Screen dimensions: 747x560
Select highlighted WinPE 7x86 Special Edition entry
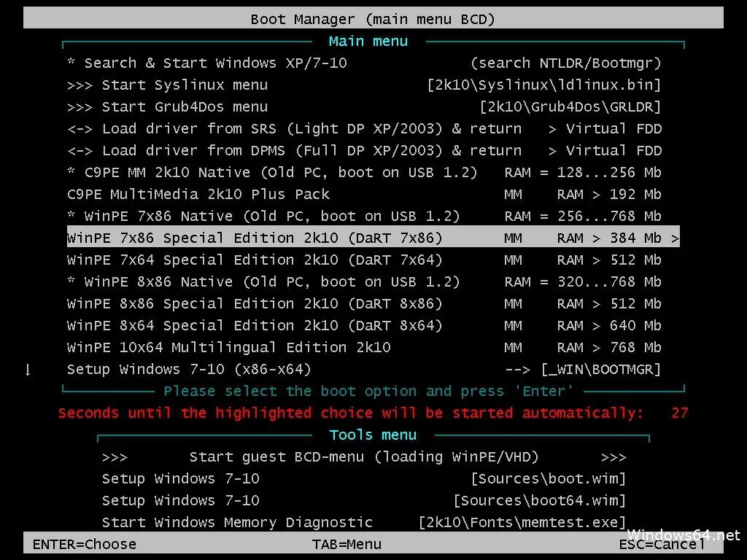pos(373,238)
